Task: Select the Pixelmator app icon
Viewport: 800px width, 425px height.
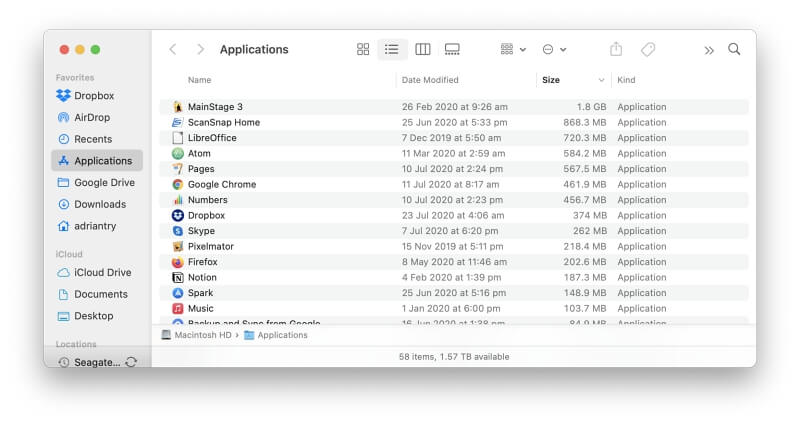Action: pyautogui.click(x=178, y=246)
